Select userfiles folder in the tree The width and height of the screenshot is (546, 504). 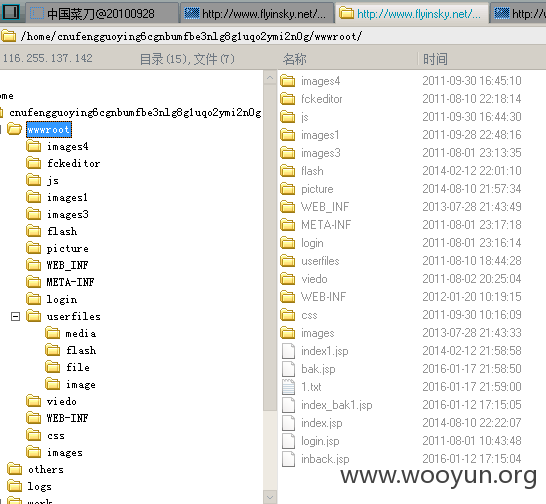pos(73,316)
